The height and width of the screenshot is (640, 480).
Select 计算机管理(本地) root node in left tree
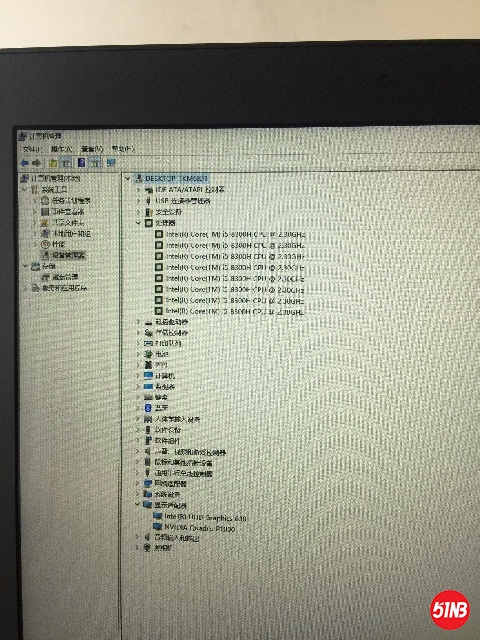click(51, 178)
